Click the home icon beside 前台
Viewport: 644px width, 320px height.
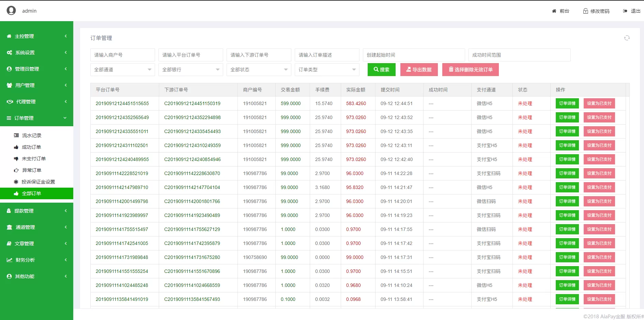click(x=554, y=11)
